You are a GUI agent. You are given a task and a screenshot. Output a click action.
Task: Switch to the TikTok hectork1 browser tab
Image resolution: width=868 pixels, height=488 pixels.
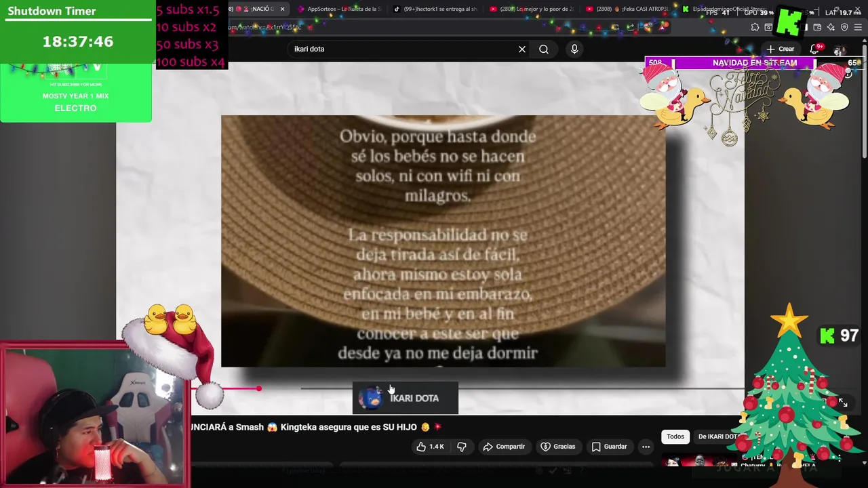click(434, 9)
